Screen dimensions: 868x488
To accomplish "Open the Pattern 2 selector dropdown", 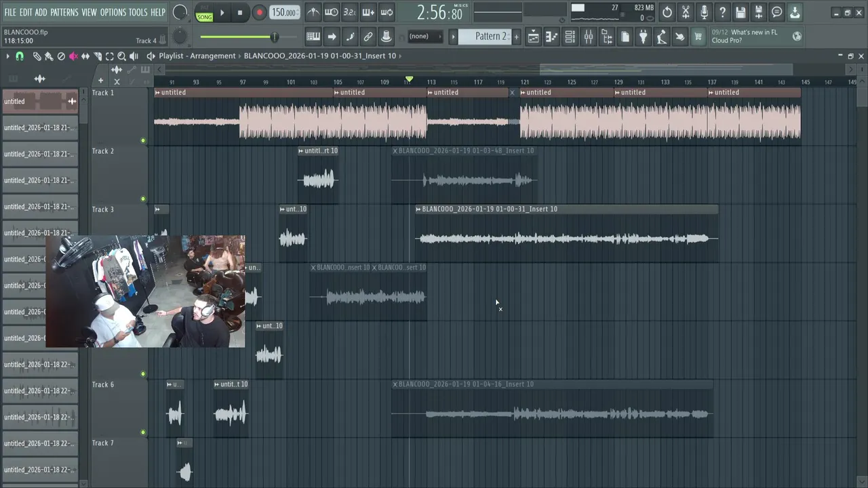I will pos(484,37).
